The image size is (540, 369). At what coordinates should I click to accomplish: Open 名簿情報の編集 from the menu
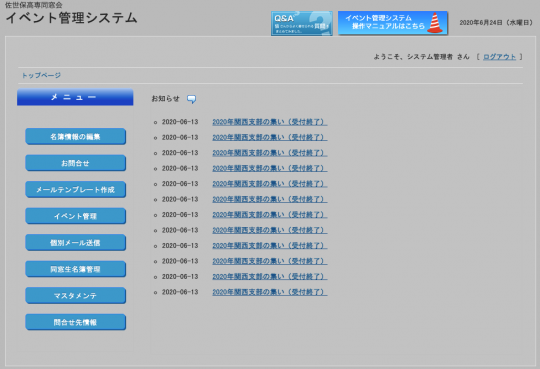(75, 136)
